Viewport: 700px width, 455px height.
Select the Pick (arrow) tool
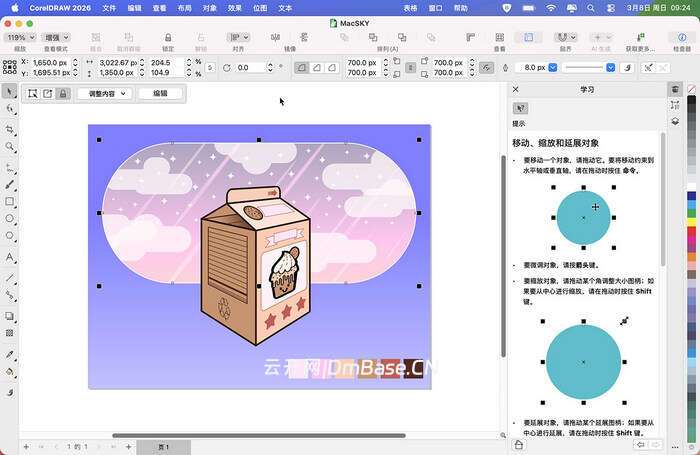click(9, 92)
